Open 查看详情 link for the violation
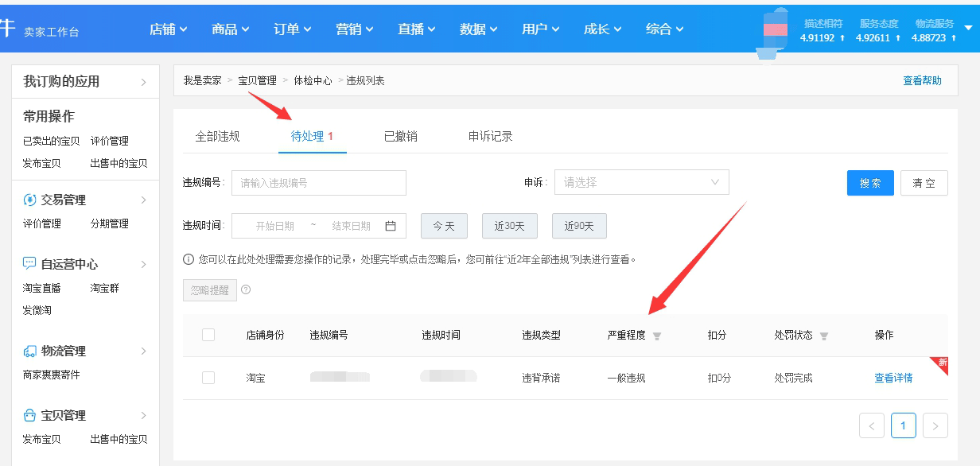Viewport: 980px width, 466px height. point(893,378)
